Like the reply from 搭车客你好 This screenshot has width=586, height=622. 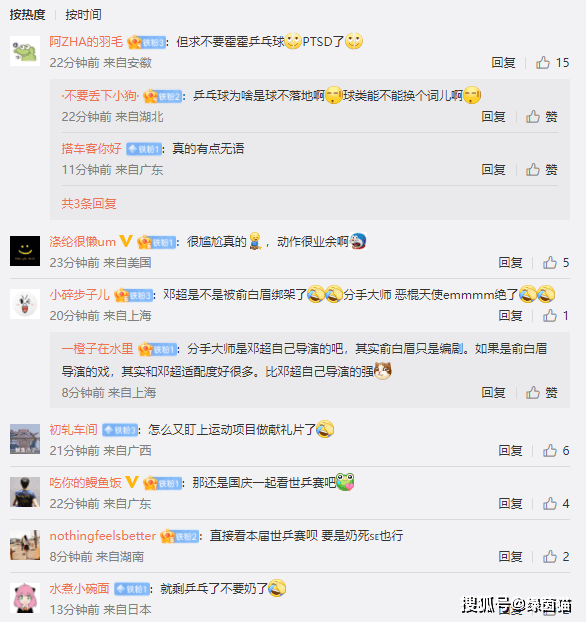click(542, 170)
